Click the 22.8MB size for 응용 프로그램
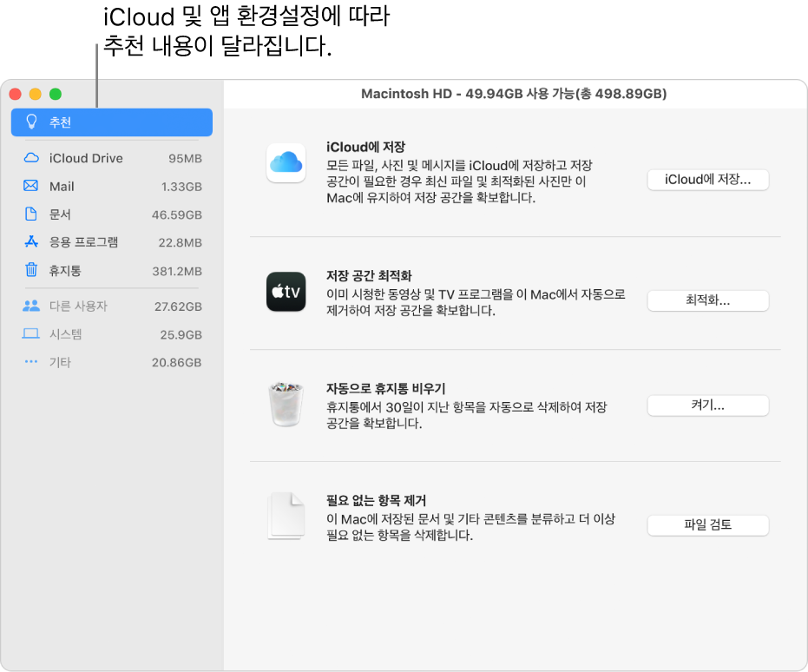Image resolution: width=808 pixels, height=672 pixels. pos(180,242)
